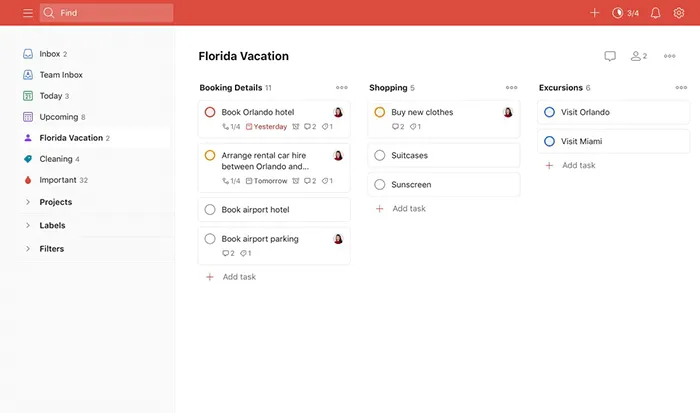Image resolution: width=700 pixels, height=413 pixels.
Task: Open Booking Details section options menu
Action: (342, 88)
